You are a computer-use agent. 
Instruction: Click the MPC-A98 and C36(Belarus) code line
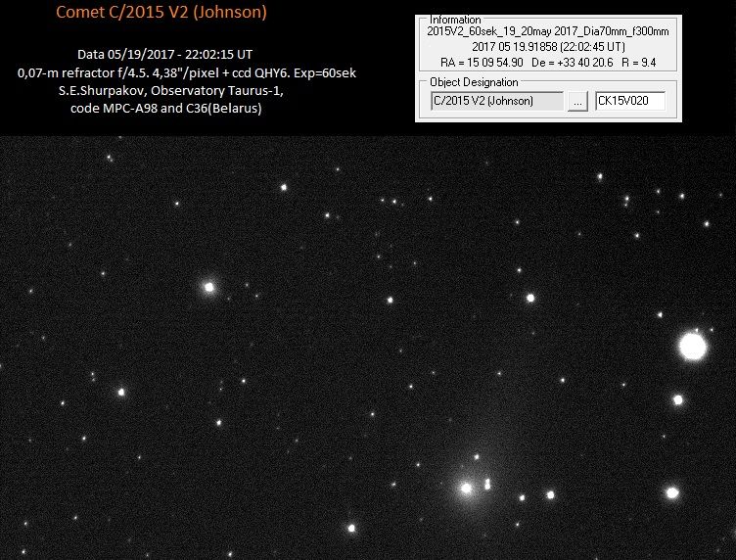tap(165, 108)
